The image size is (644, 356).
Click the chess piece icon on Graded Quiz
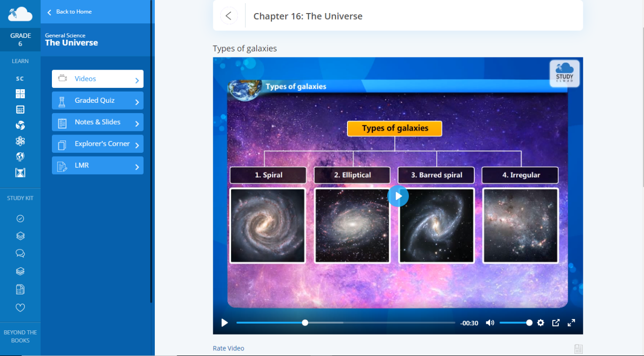[x=62, y=101]
